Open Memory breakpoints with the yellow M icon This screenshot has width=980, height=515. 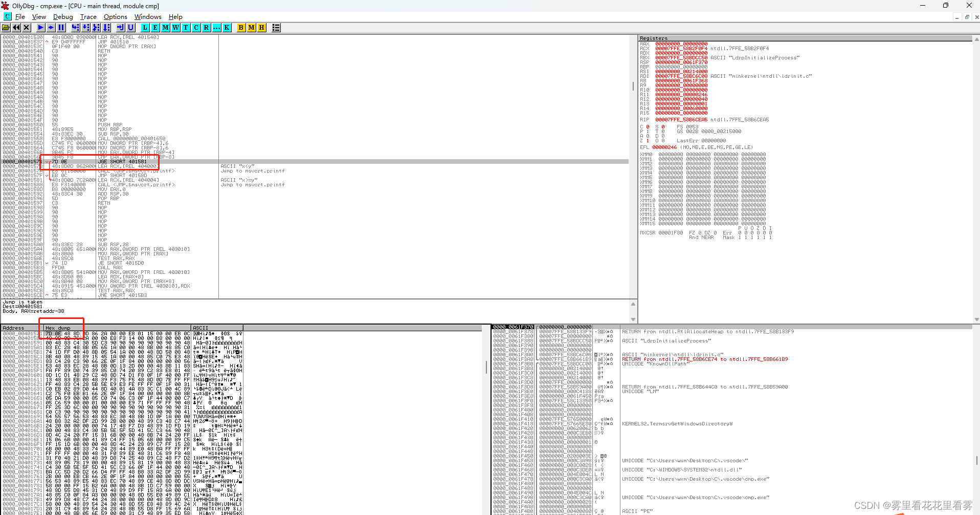pyautogui.click(x=252, y=28)
